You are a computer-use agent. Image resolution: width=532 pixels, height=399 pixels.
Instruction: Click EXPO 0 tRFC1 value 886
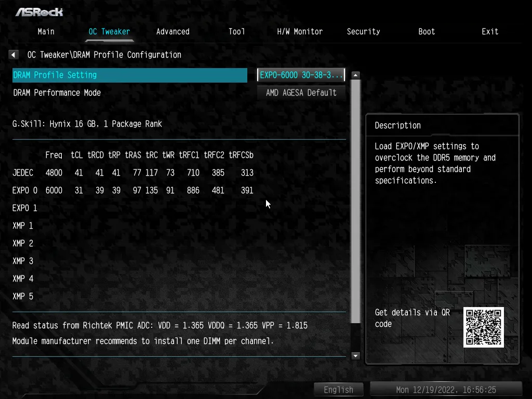193,190
